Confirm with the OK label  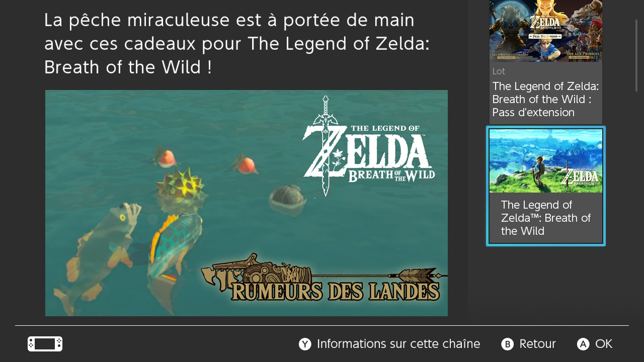pyautogui.click(x=604, y=344)
